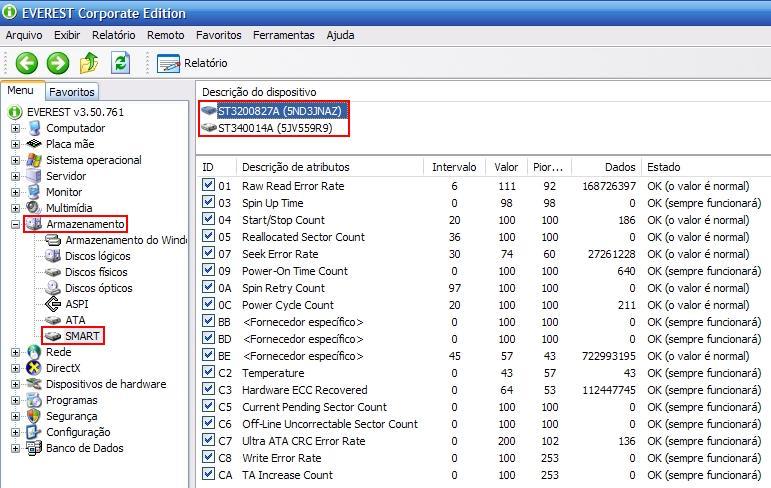The height and width of the screenshot is (488, 771).
Task: Open the Relatório menu in menu bar
Action: click(x=114, y=35)
